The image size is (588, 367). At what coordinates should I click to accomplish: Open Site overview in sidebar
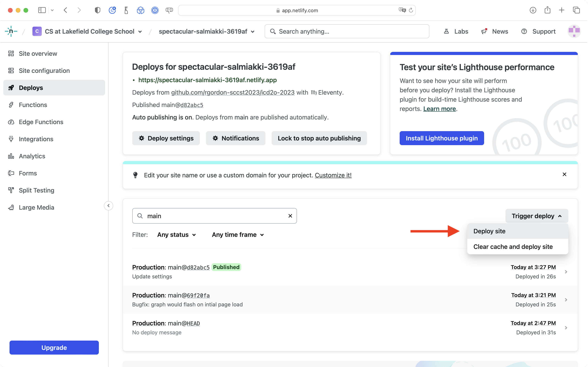click(x=54, y=53)
